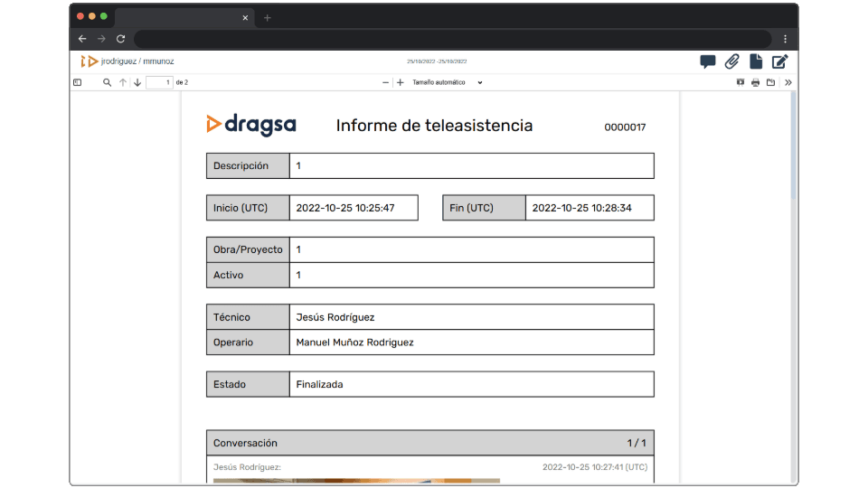Select the start time 2022-10-25 10:25:47

pyautogui.click(x=345, y=208)
